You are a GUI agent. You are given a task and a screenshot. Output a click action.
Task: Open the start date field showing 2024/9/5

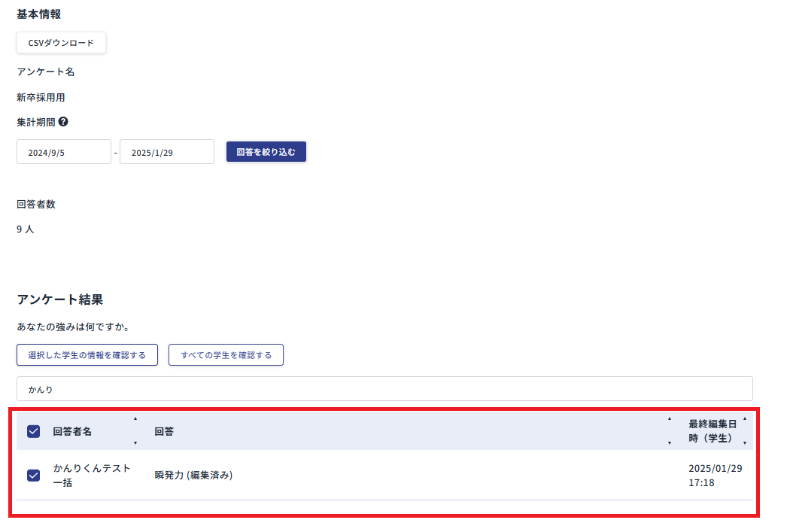point(64,152)
